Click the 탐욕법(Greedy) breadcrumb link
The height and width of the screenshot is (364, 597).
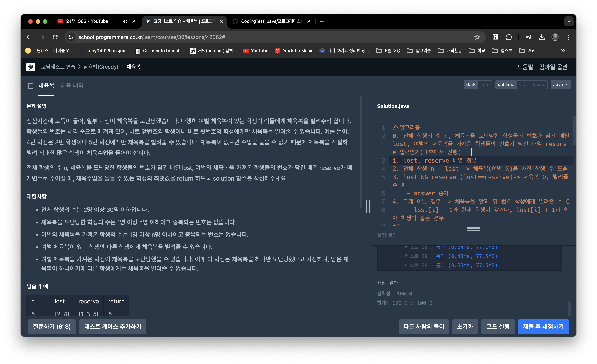(101, 67)
